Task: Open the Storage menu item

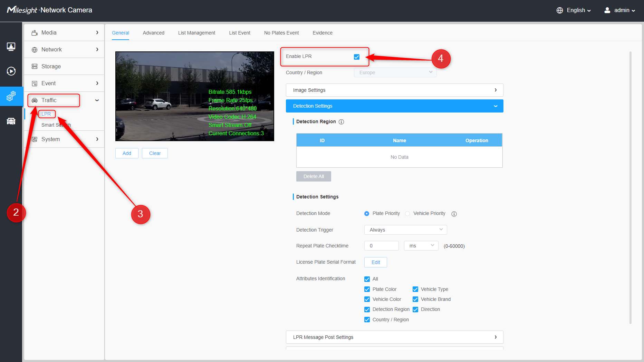Action: pyautogui.click(x=64, y=66)
